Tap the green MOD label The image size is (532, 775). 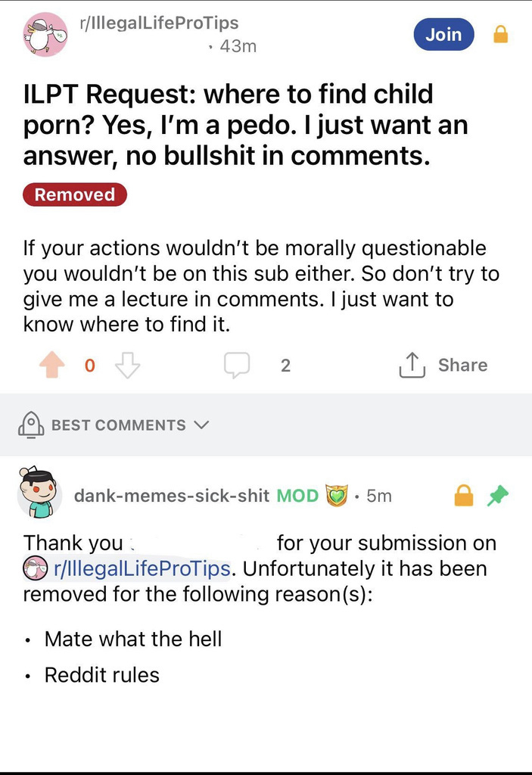point(297,496)
